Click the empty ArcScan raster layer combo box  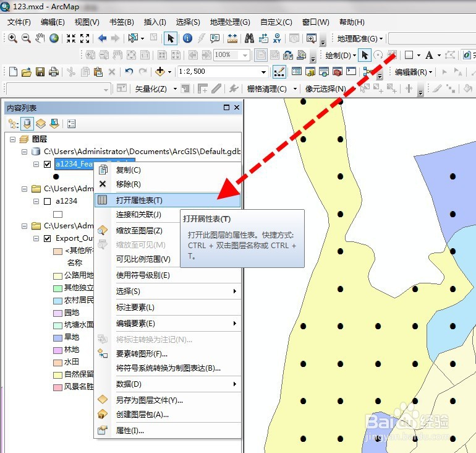[58, 89]
